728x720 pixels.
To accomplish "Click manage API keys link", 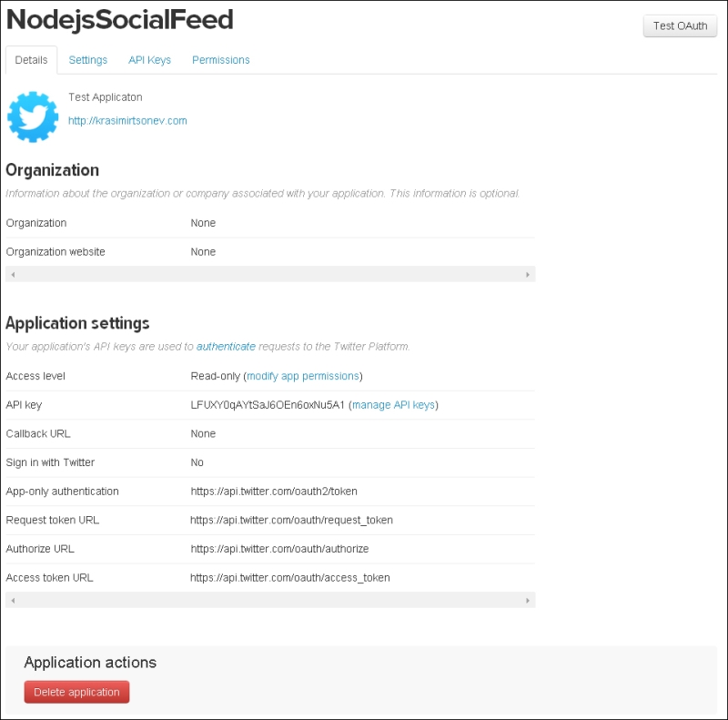I will pos(393,404).
